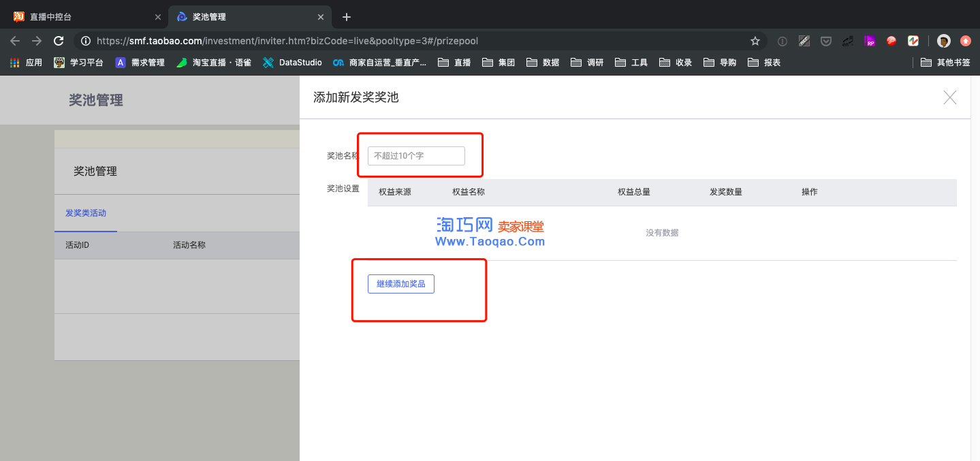This screenshot has width=980, height=461.
Task: Go back to the previous page
Action: pos(15,41)
